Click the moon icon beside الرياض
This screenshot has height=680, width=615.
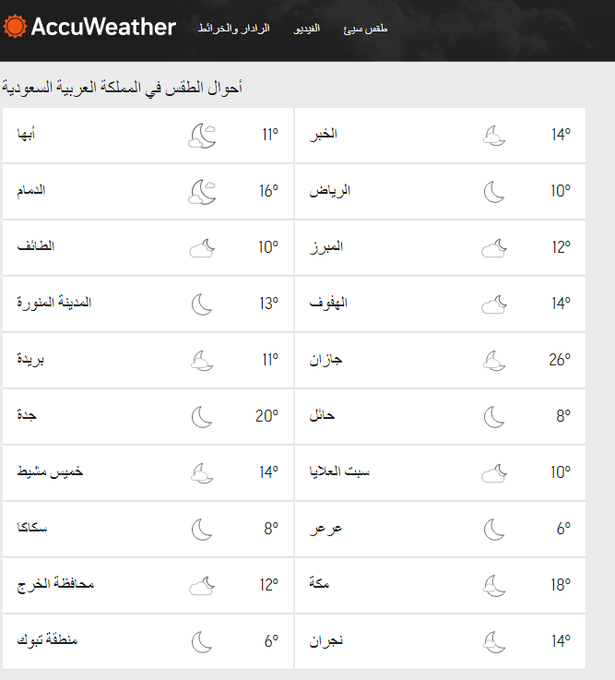[x=494, y=191]
